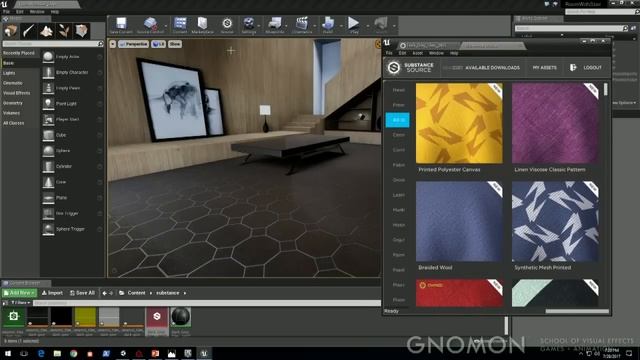Open the Window menu in Substance window

coord(436,53)
